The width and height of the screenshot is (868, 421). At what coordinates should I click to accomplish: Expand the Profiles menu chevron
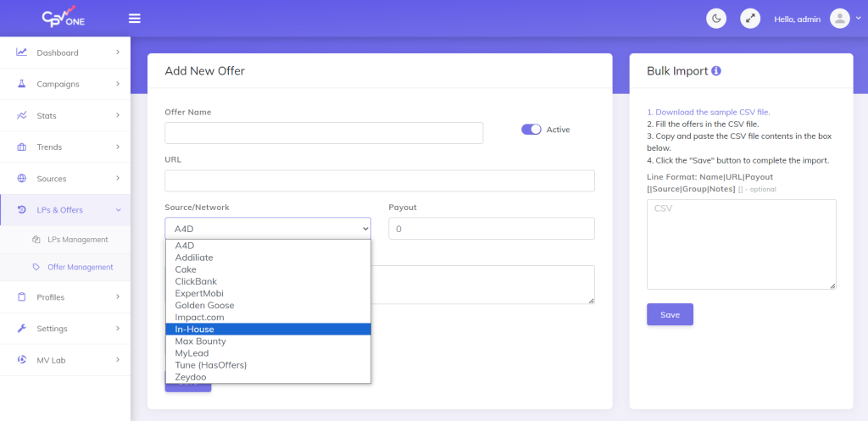pyautogui.click(x=118, y=297)
